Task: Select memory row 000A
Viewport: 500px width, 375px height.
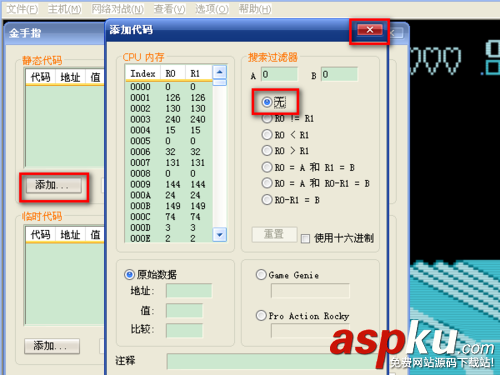Action: coord(169,195)
